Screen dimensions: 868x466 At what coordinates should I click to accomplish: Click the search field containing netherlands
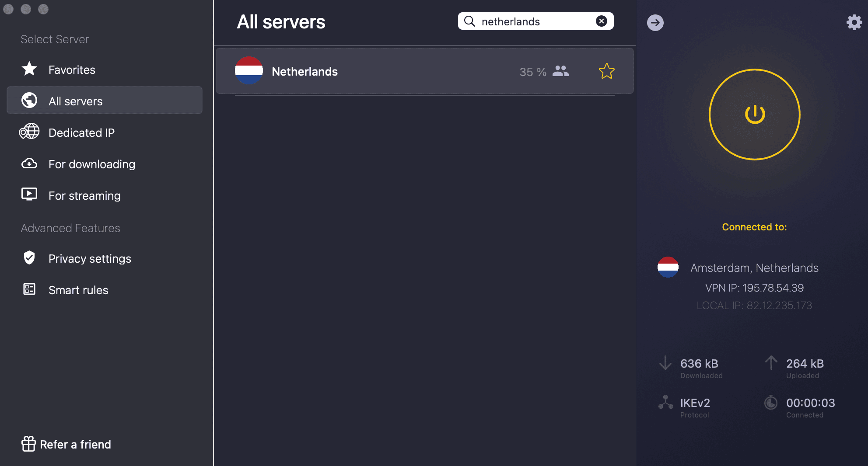coord(535,21)
